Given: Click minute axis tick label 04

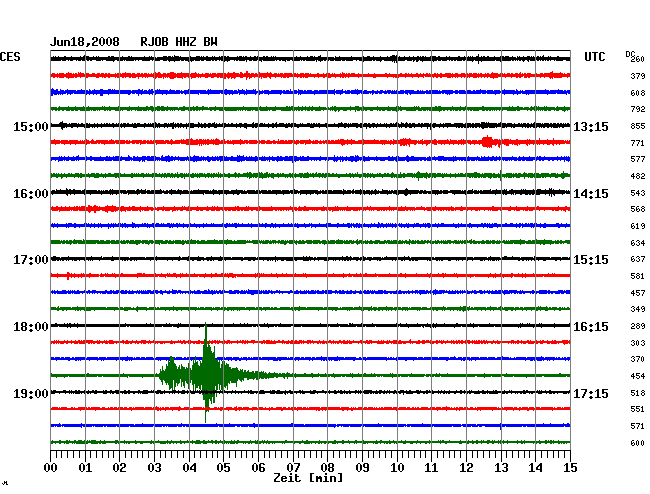Looking at the screenshot, I should pos(189,468).
